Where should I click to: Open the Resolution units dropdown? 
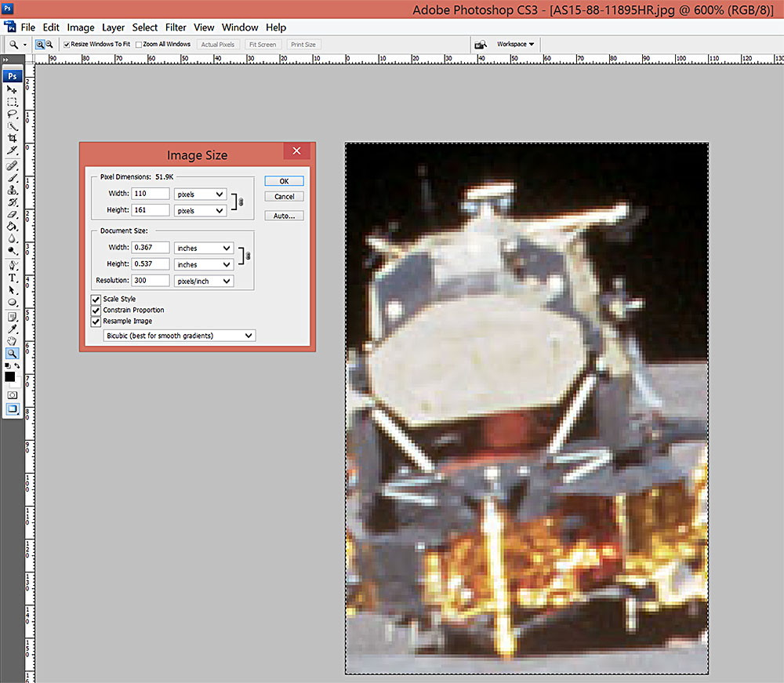[203, 281]
